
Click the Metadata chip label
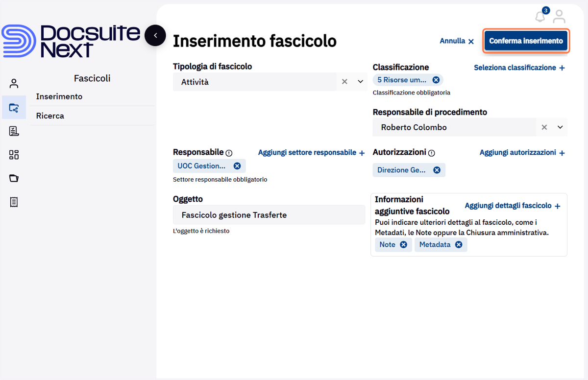[x=435, y=245]
